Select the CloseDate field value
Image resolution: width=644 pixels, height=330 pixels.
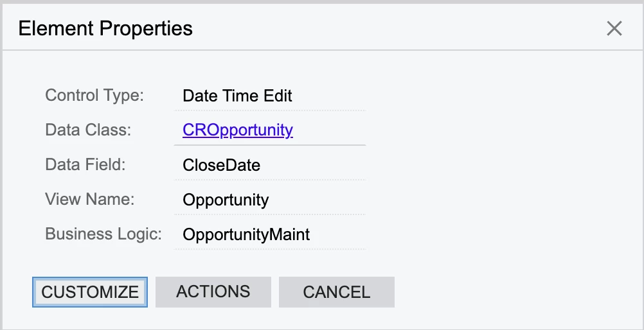[221, 165]
